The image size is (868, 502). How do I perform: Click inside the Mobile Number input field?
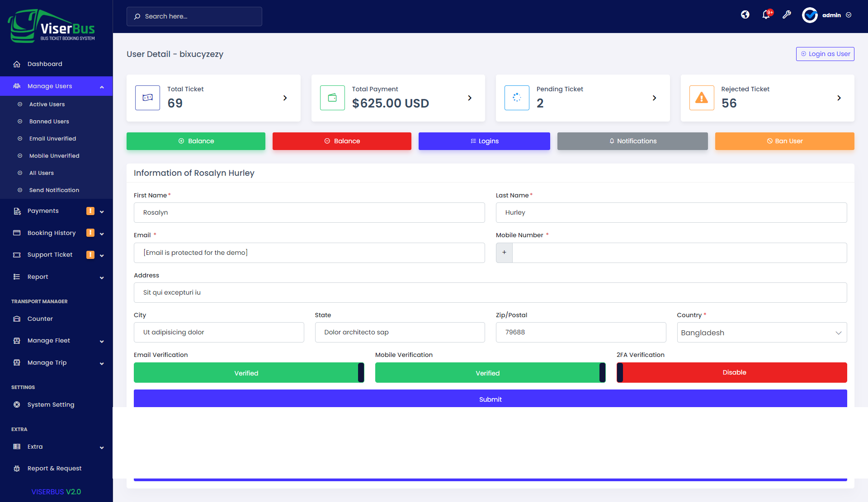tap(678, 253)
